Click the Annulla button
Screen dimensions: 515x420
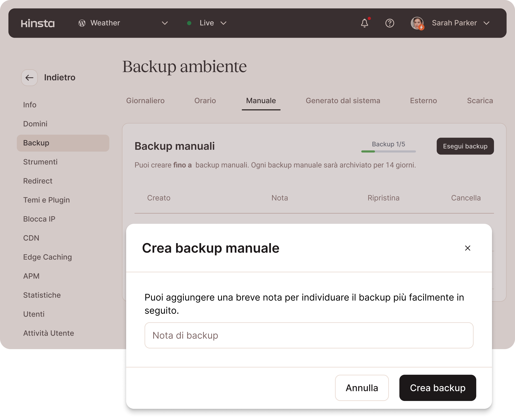[x=361, y=388]
